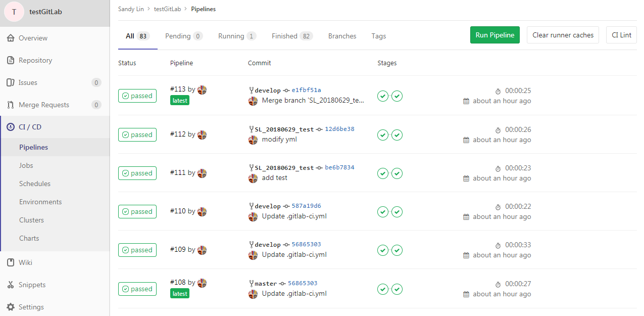Select the Merge Requests icon
This screenshot has width=644, height=316.
tap(11, 105)
